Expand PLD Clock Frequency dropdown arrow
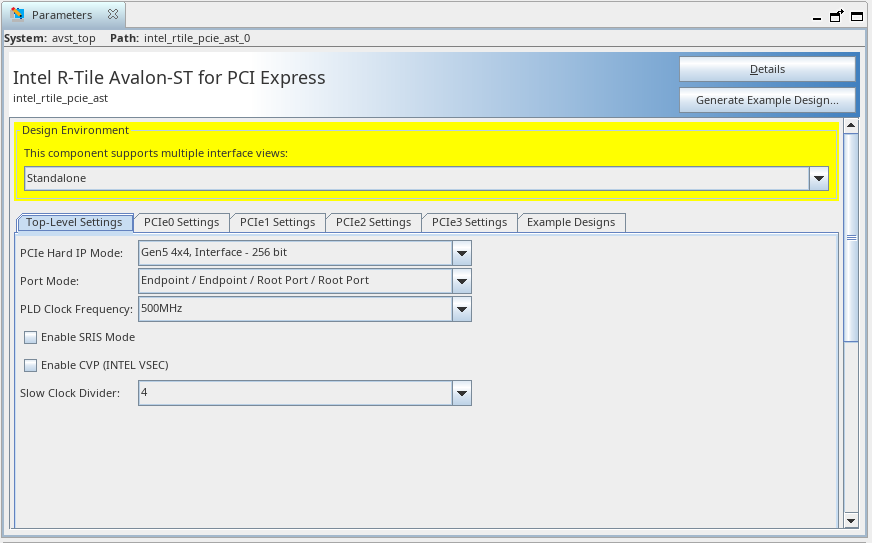Image resolution: width=872 pixels, height=543 pixels. pyautogui.click(x=462, y=309)
